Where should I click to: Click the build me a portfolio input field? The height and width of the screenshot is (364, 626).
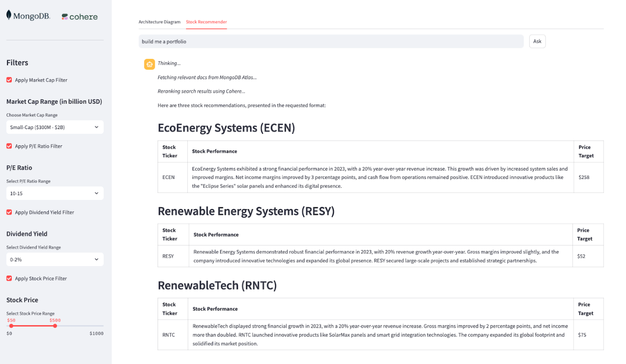[x=331, y=41]
